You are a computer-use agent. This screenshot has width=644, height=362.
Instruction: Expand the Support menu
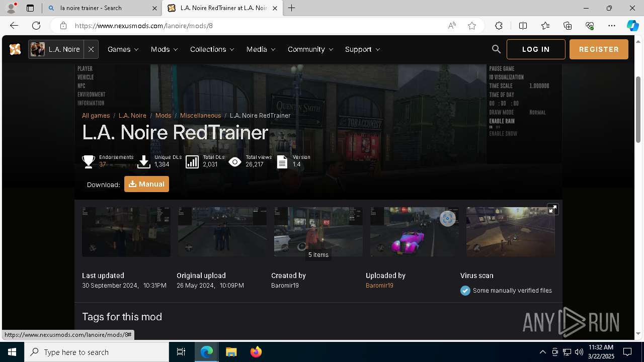(x=362, y=49)
